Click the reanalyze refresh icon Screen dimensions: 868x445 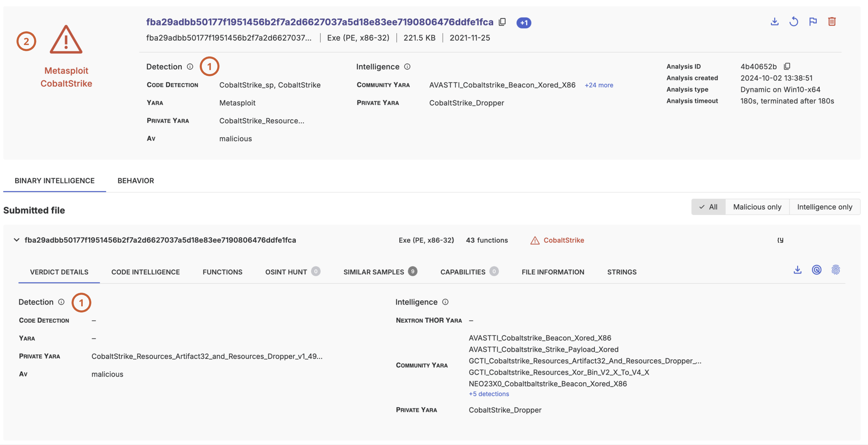[794, 22]
